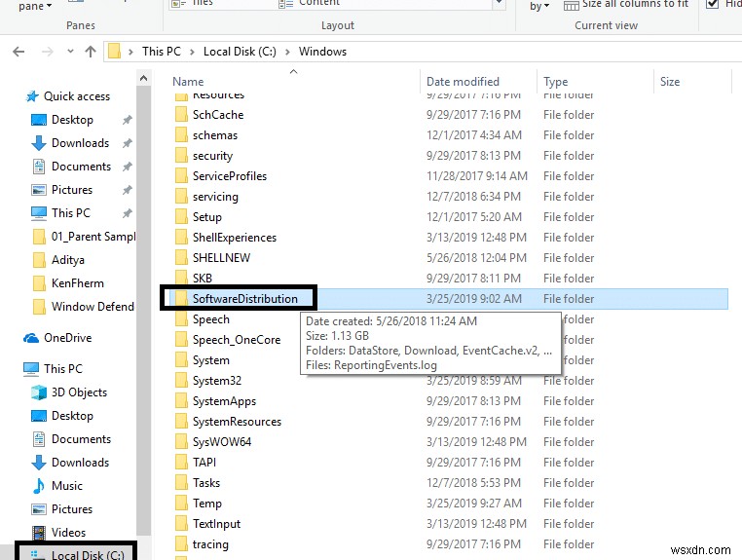Select Local Disk (C:) breadcrumb
The height and width of the screenshot is (560, 742).
[240, 51]
